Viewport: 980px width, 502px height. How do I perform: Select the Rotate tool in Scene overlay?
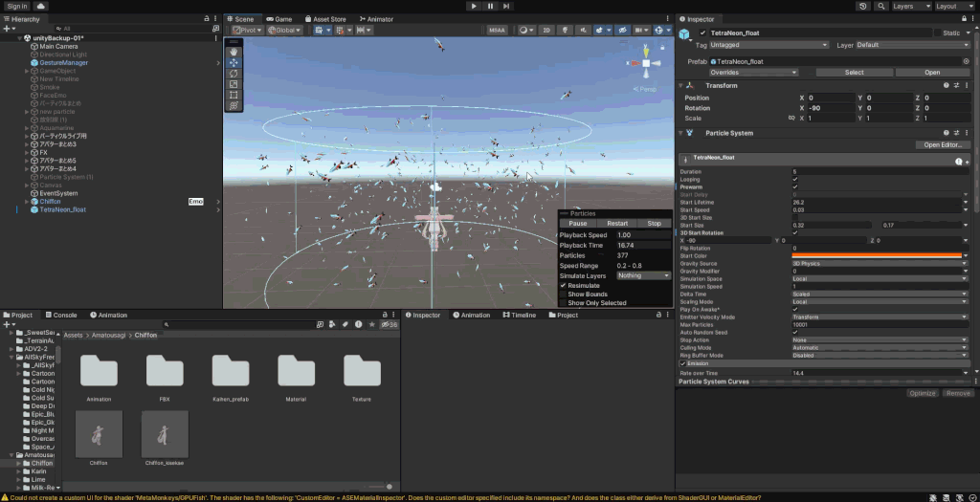click(x=234, y=73)
